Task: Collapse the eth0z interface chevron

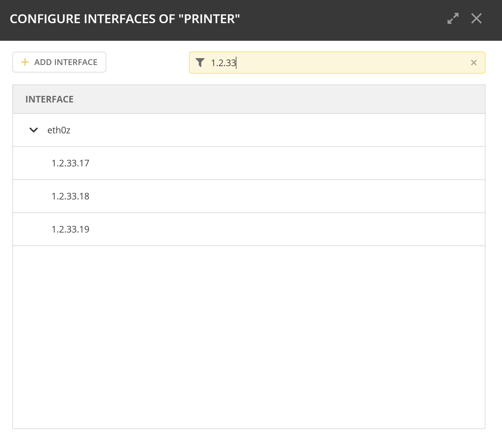Action: [x=34, y=130]
